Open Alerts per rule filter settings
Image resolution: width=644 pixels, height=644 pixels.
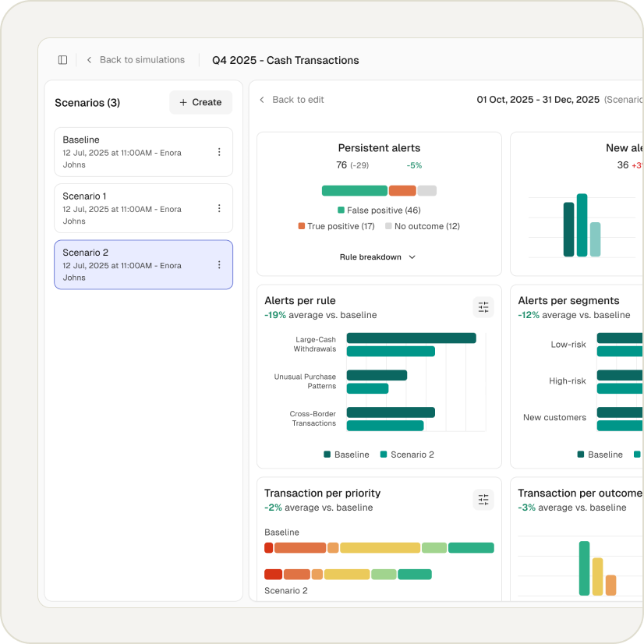pos(483,307)
